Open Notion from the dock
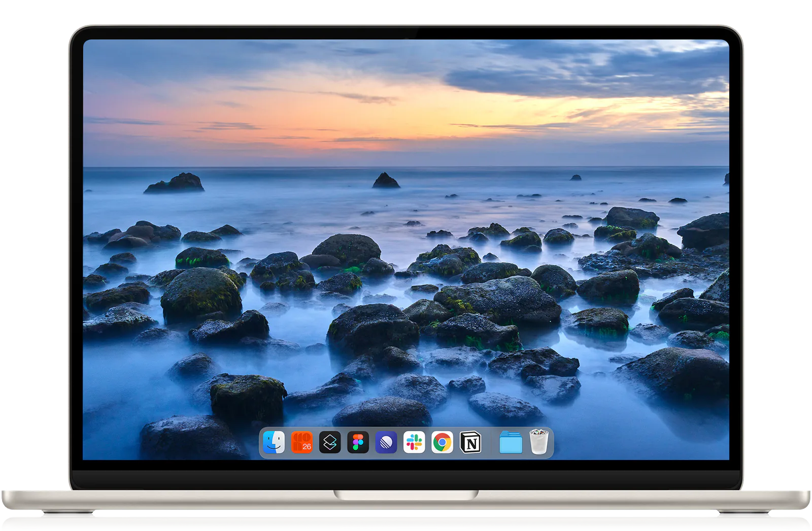 (x=470, y=442)
